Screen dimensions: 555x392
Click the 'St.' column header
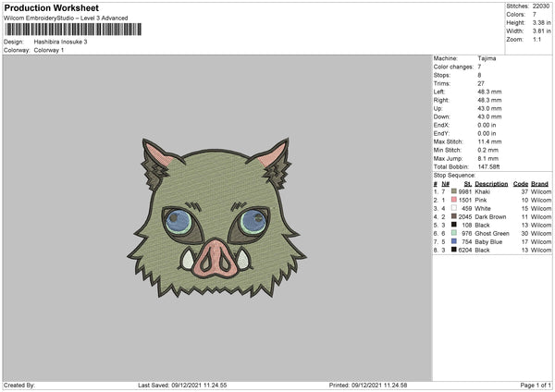468,184
